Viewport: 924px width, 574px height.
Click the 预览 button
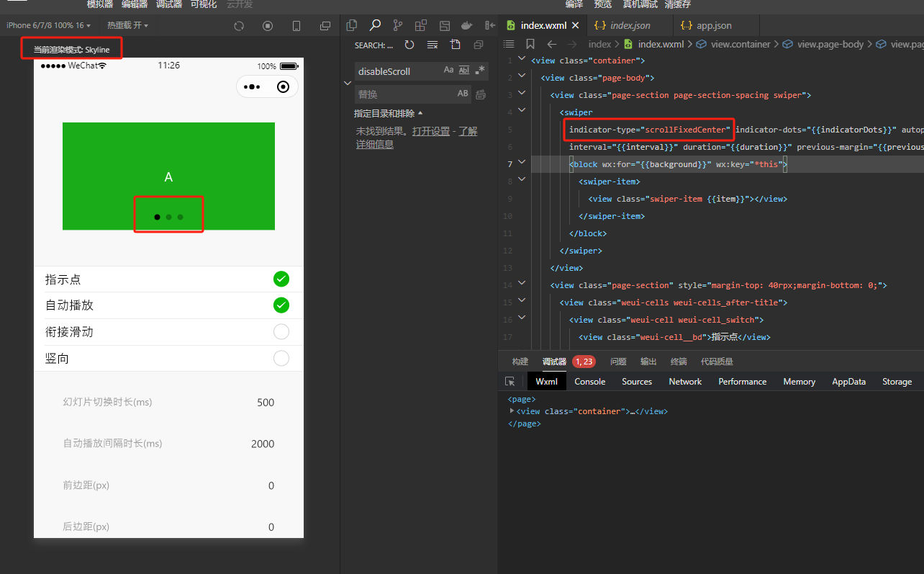[603, 4]
